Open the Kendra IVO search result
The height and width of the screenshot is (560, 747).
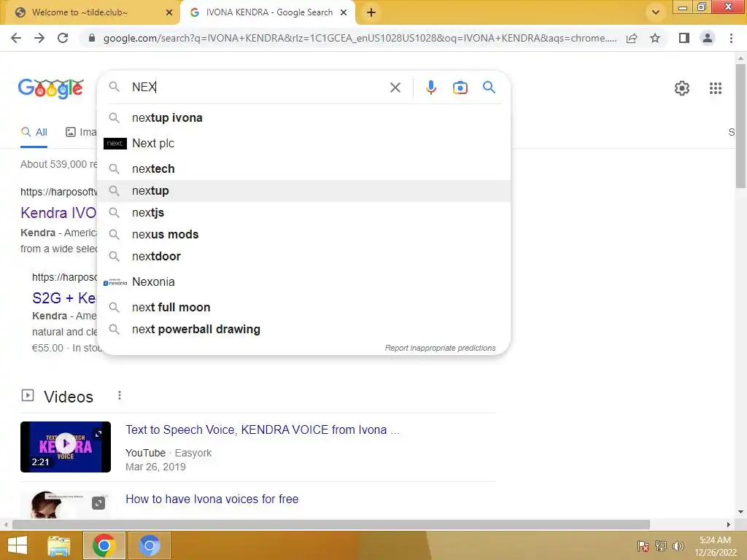coord(58,213)
